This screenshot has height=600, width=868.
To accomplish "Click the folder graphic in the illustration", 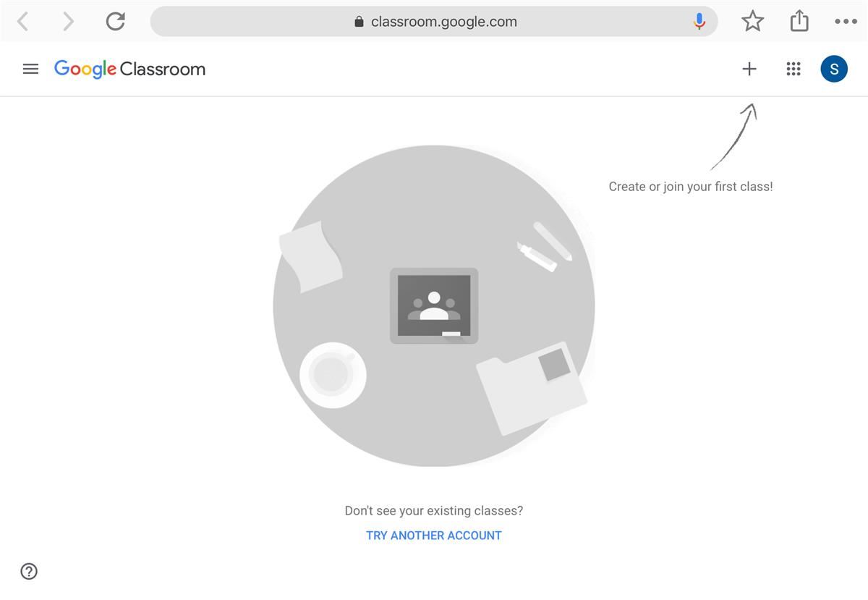I will (x=532, y=389).
